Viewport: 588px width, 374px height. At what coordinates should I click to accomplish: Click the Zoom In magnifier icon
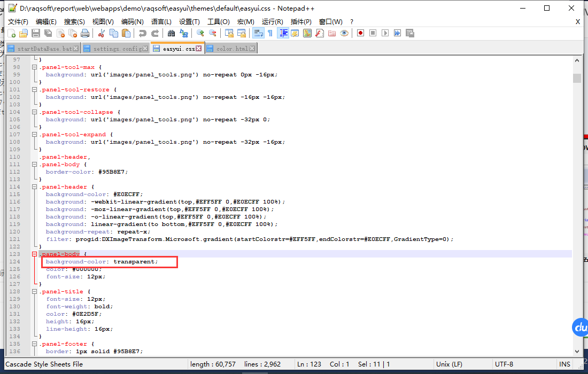coord(200,33)
